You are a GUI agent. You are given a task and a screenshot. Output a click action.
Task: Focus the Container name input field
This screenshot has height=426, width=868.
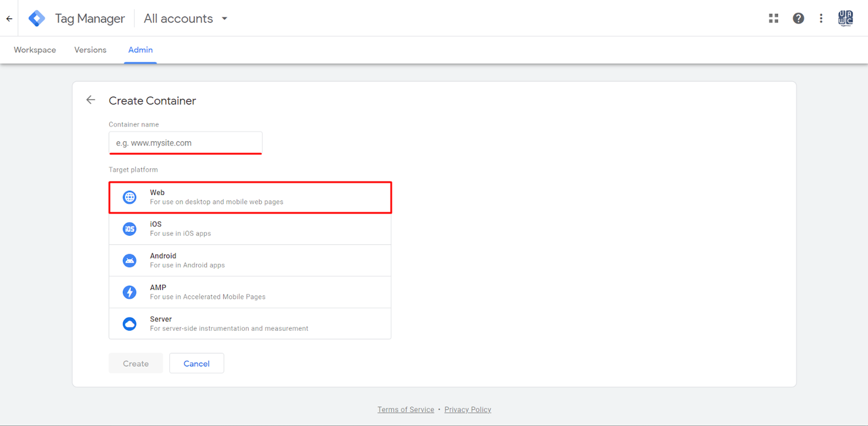[x=185, y=143]
